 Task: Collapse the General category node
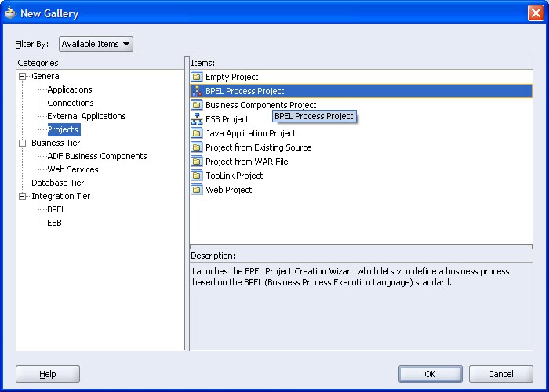23,76
